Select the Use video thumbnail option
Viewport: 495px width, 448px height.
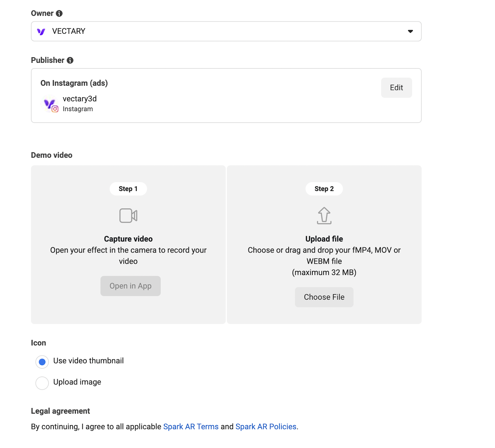(42, 362)
